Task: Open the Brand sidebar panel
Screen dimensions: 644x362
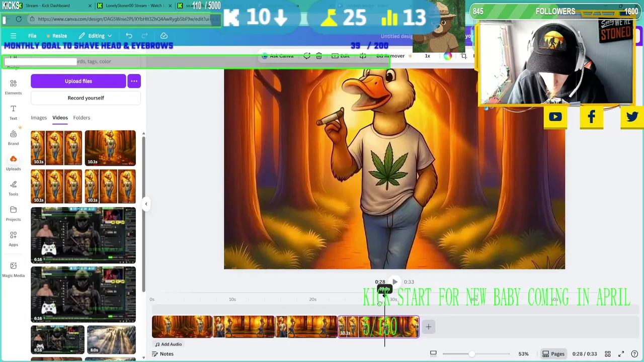Action: click(13, 137)
